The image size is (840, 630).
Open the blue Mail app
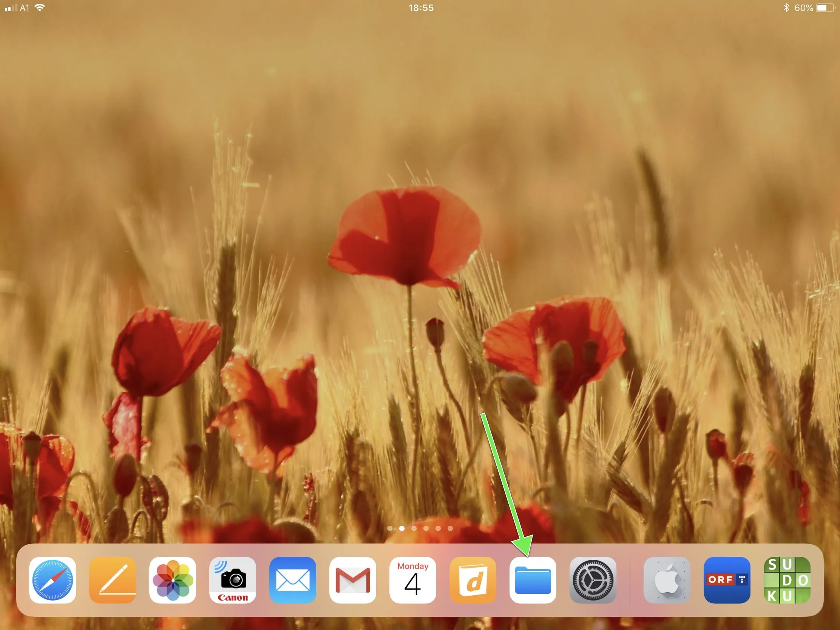tap(292, 580)
